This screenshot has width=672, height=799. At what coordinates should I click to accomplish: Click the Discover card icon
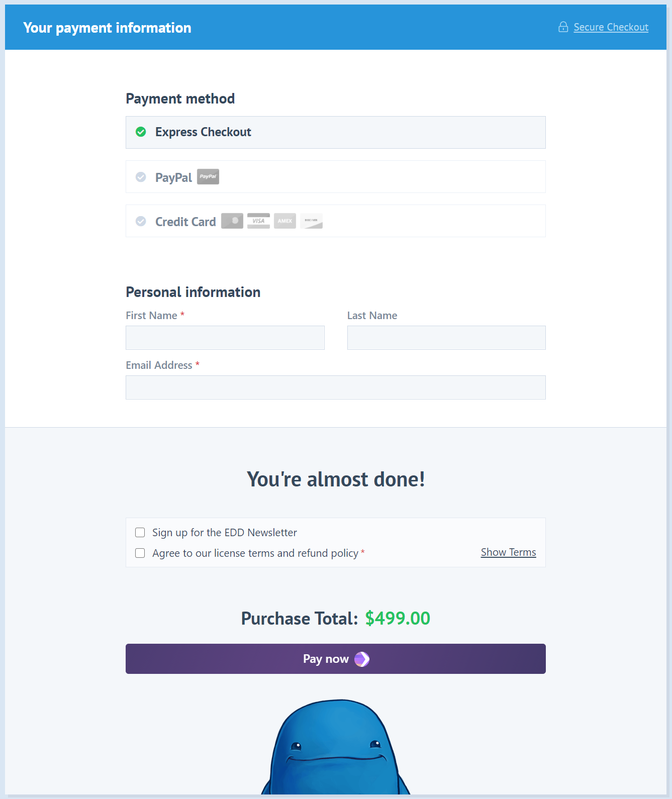(x=311, y=221)
